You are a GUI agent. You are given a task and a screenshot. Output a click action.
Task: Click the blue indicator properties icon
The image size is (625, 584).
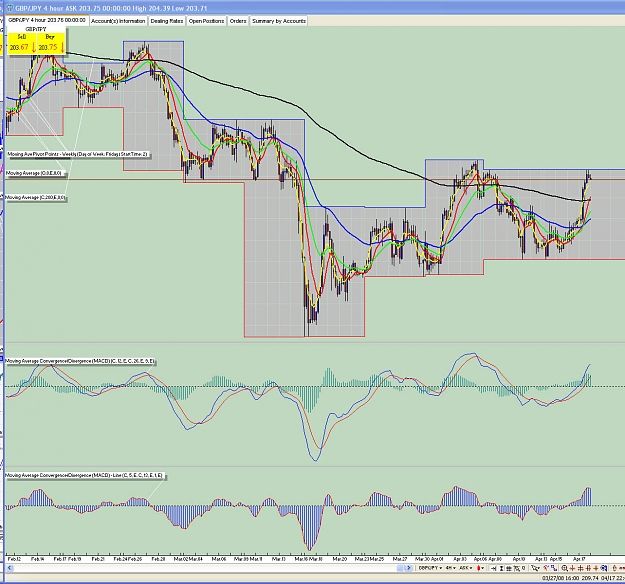coord(554,568)
